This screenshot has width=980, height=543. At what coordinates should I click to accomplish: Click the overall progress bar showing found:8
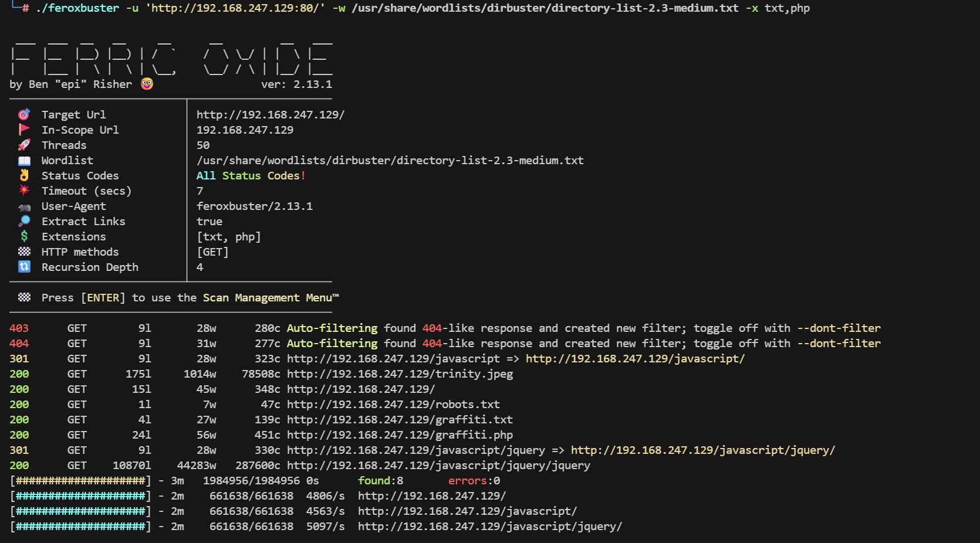click(81, 480)
